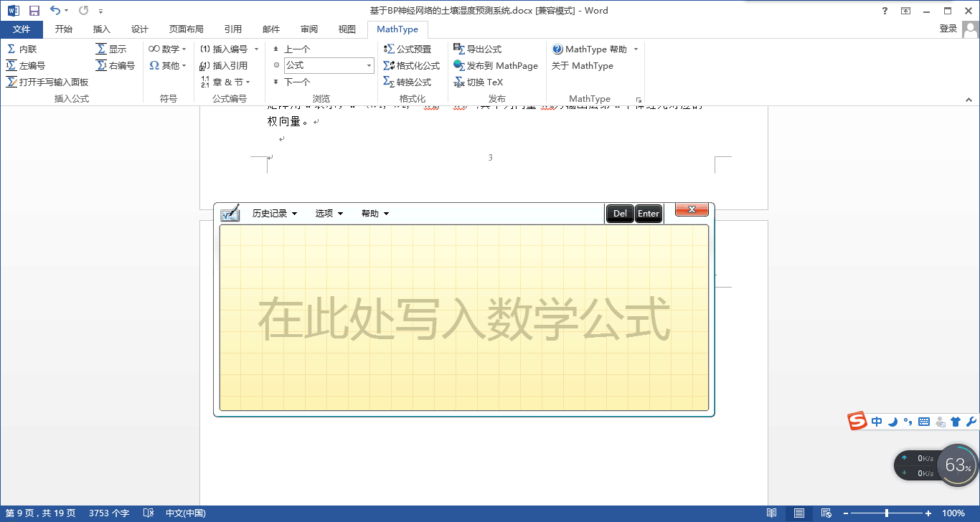
Task: Click the language indicator 中文(中国)
Action: click(x=186, y=513)
